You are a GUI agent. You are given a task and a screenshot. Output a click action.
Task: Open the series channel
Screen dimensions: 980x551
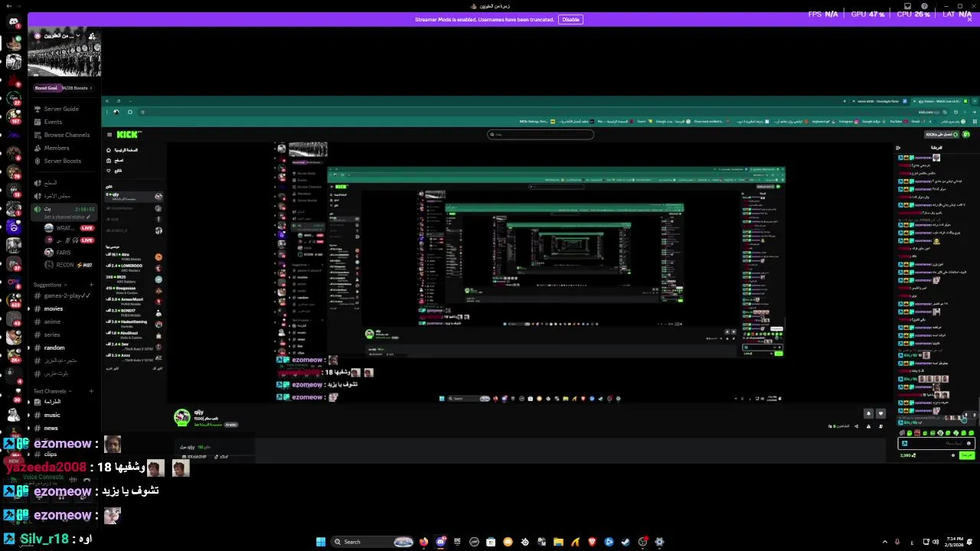coord(52,334)
